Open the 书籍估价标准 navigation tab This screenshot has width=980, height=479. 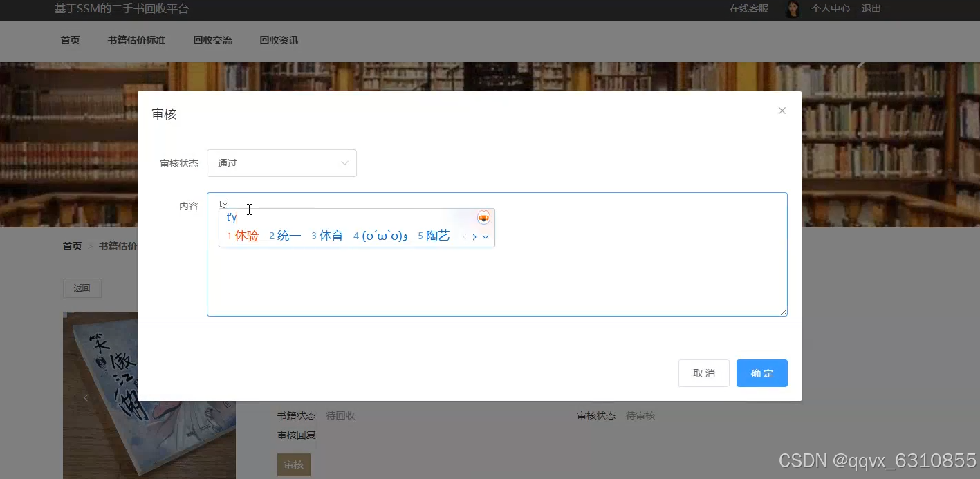click(x=136, y=40)
